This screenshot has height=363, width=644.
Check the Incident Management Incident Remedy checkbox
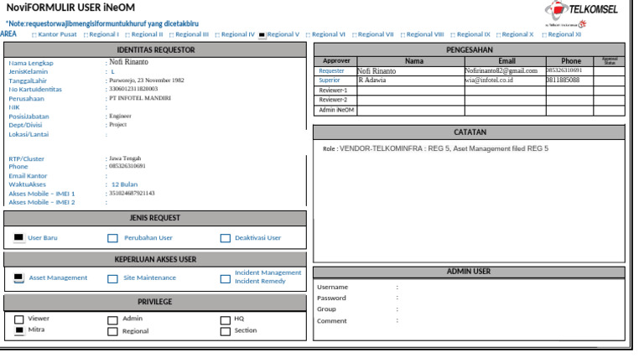(225, 279)
